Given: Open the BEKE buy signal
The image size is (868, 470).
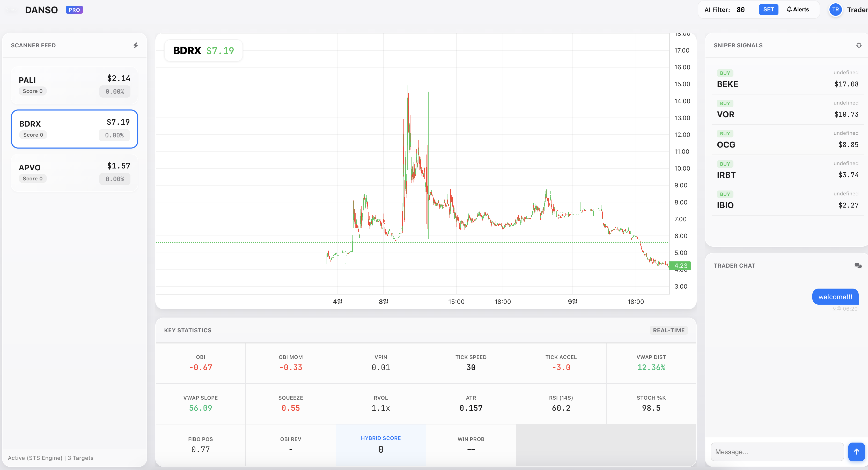Looking at the screenshot, I should pos(787,79).
